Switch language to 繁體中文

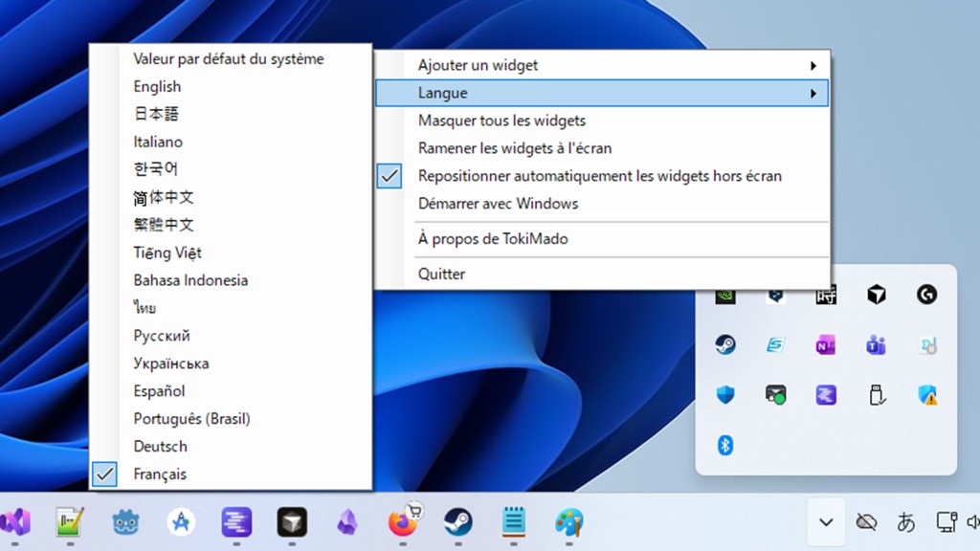click(x=231, y=225)
